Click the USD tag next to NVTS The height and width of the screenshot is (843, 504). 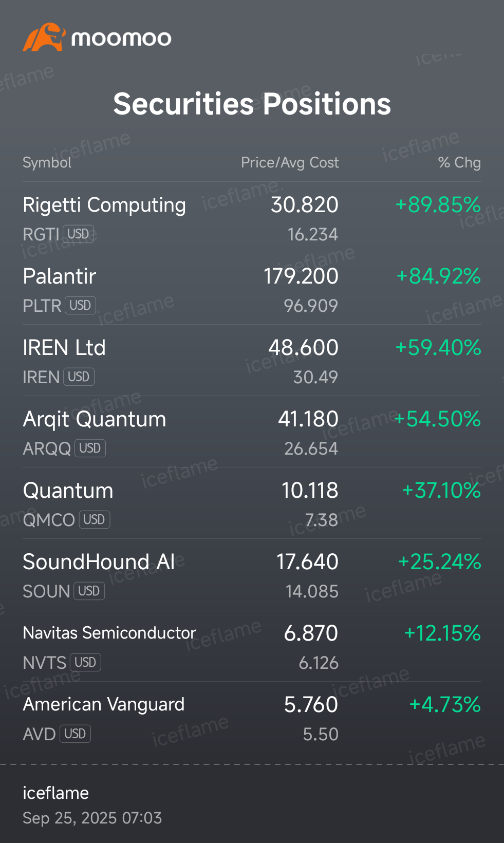click(x=86, y=663)
